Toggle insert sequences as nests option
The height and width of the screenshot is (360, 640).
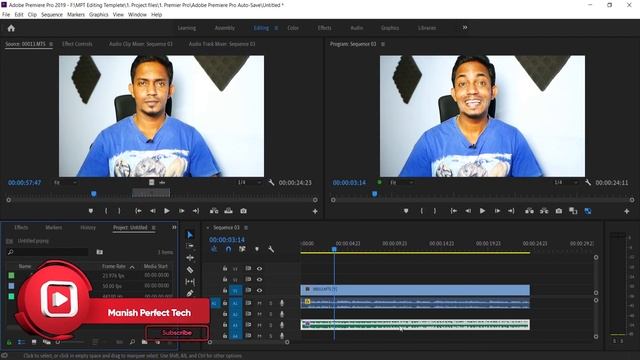coord(214,249)
